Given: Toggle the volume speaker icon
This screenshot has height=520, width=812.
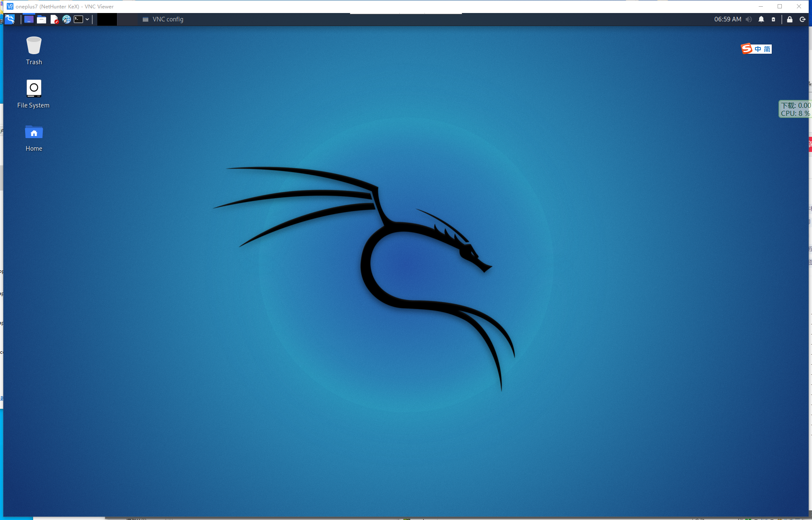Looking at the screenshot, I should (x=749, y=19).
